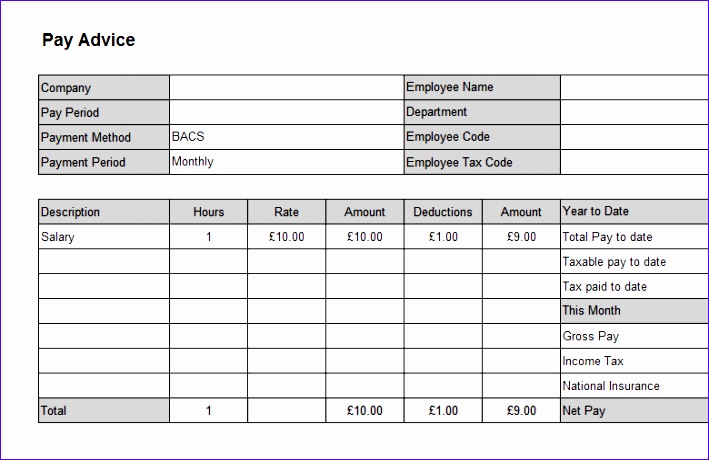Click the Hours column header
The width and height of the screenshot is (709, 460).
click(x=208, y=212)
